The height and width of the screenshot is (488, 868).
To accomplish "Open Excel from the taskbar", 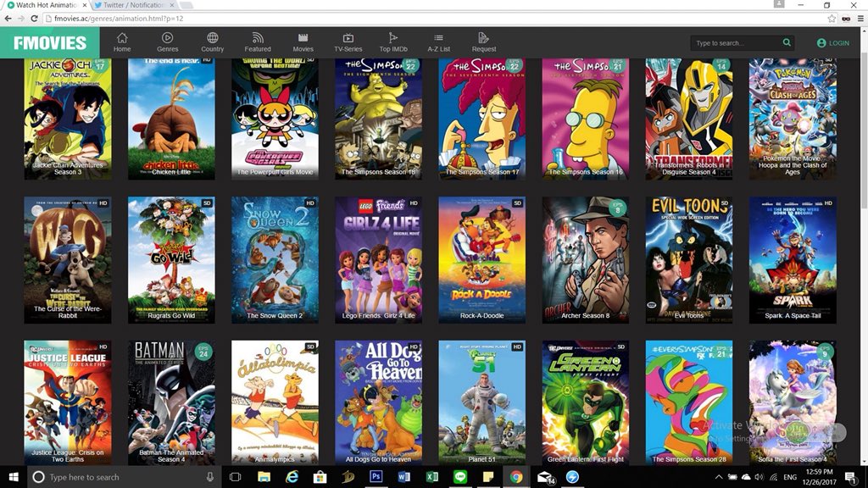I will (431, 477).
